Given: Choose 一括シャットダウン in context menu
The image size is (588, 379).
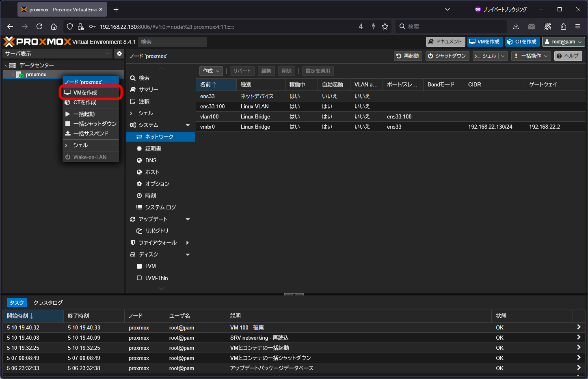Looking at the screenshot, I should coord(91,124).
